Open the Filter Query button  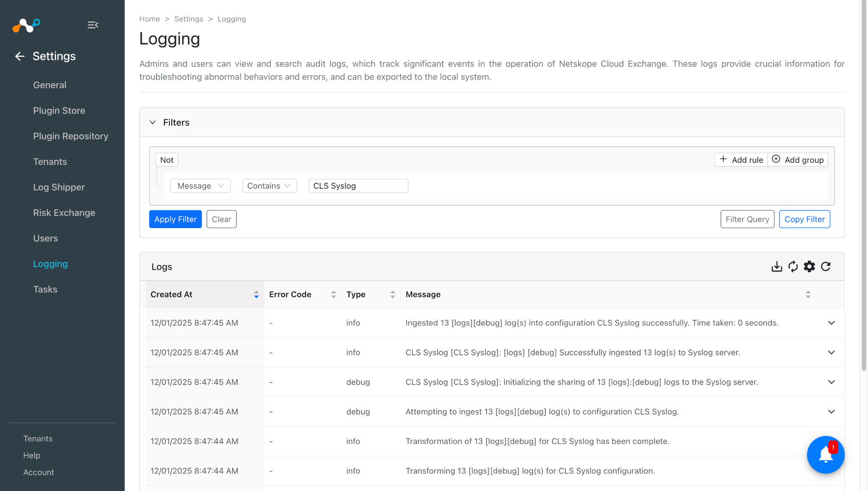[x=747, y=219]
